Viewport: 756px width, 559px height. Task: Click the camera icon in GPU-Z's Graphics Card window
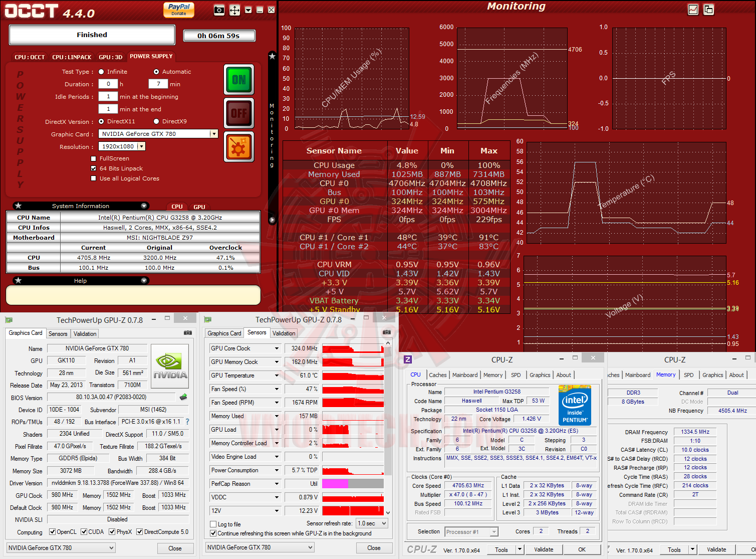[x=188, y=332]
